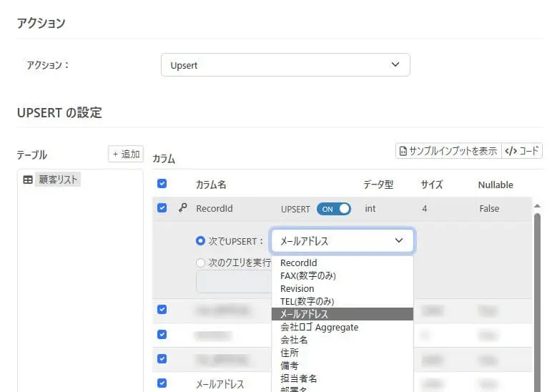Choose RecordId from the dropdown list
This screenshot has width=557, height=392.
(342, 263)
